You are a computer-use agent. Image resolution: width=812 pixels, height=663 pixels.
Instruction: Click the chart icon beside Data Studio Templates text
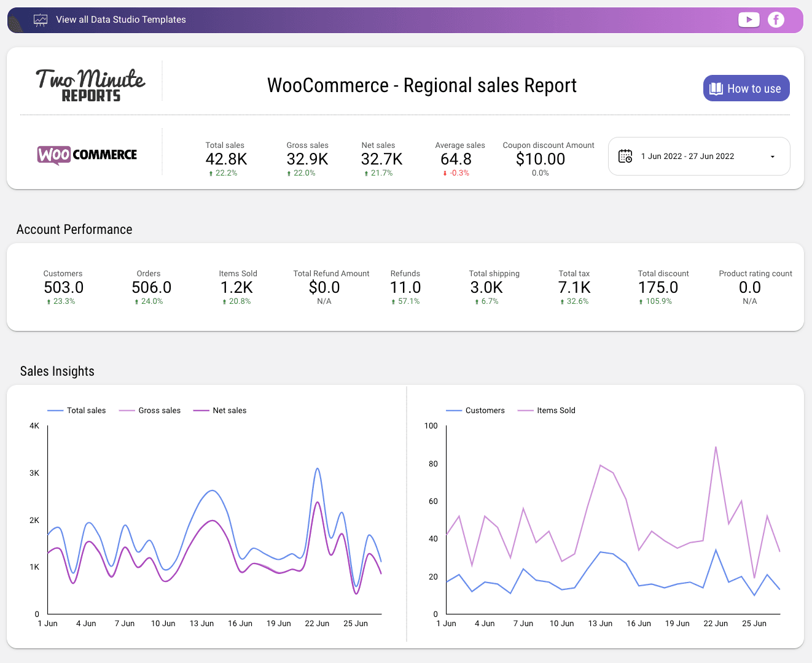41,20
